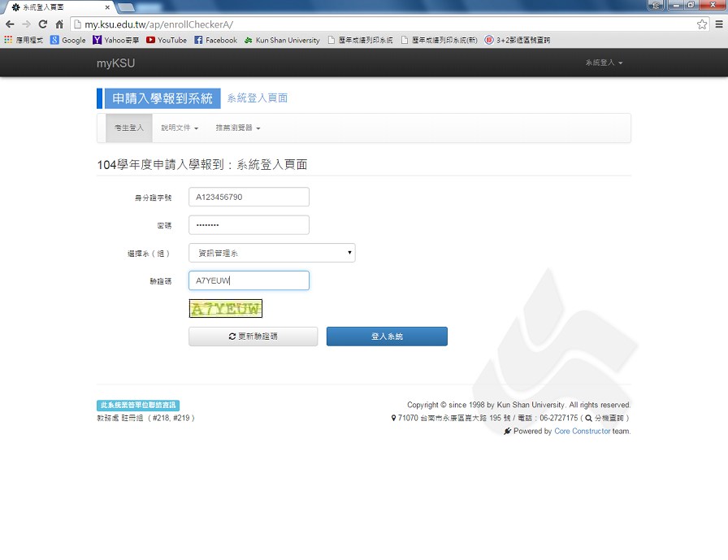This screenshot has height=560, width=728.
Task: Click the blue login system button
Action: (387, 336)
